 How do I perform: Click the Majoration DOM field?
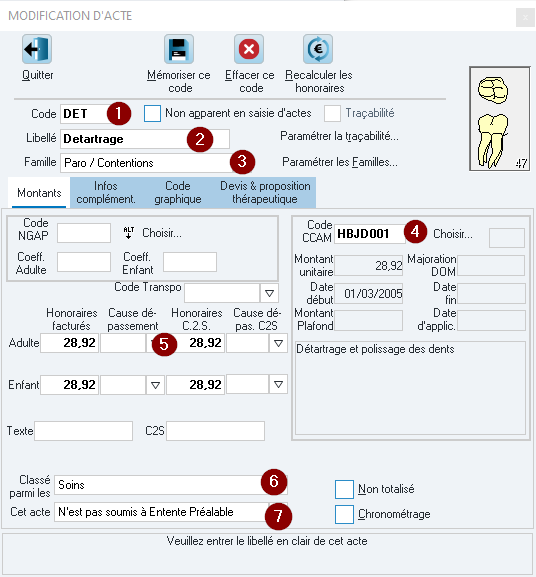tap(491, 266)
